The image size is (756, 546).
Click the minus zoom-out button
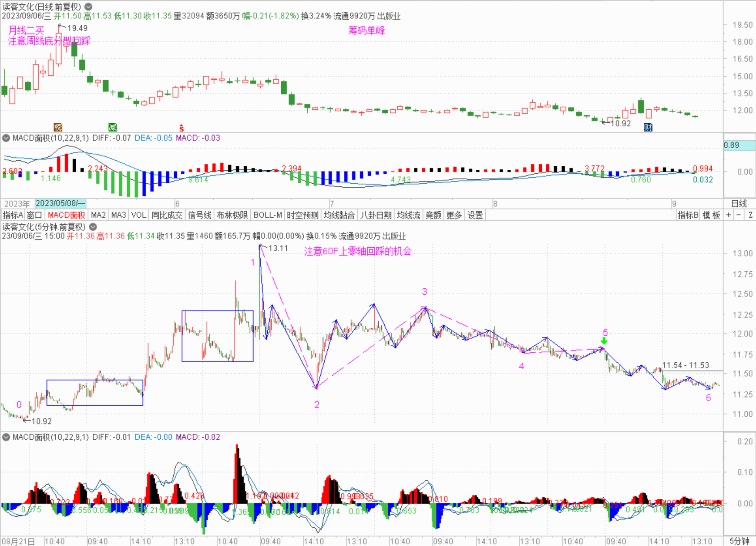pos(739,215)
